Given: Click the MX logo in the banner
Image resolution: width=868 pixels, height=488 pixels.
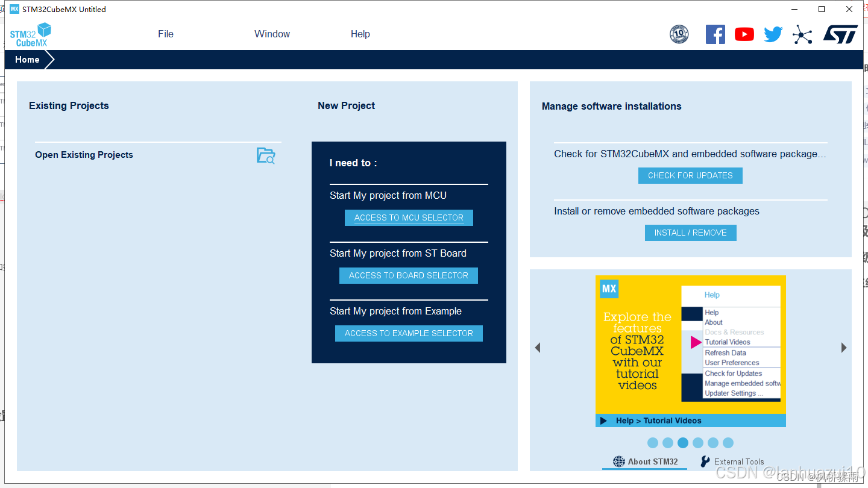Looking at the screenshot, I should coord(609,289).
